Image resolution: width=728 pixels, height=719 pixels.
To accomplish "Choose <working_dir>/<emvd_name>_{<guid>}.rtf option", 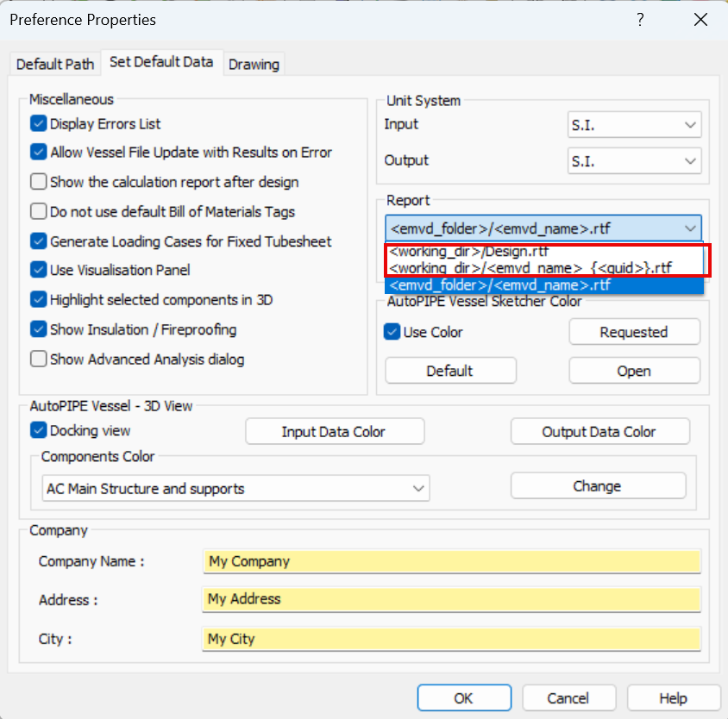I will 544,268.
